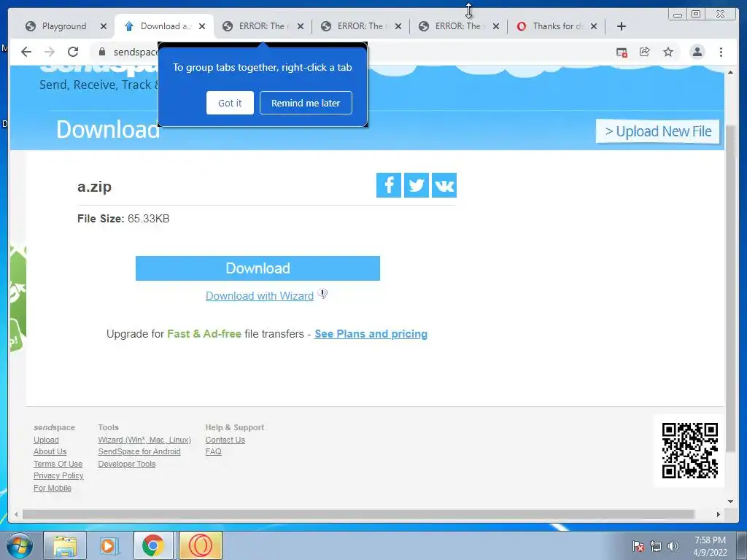Dismiss tip with Got it button
This screenshot has height=560, width=747.
coord(230,103)
